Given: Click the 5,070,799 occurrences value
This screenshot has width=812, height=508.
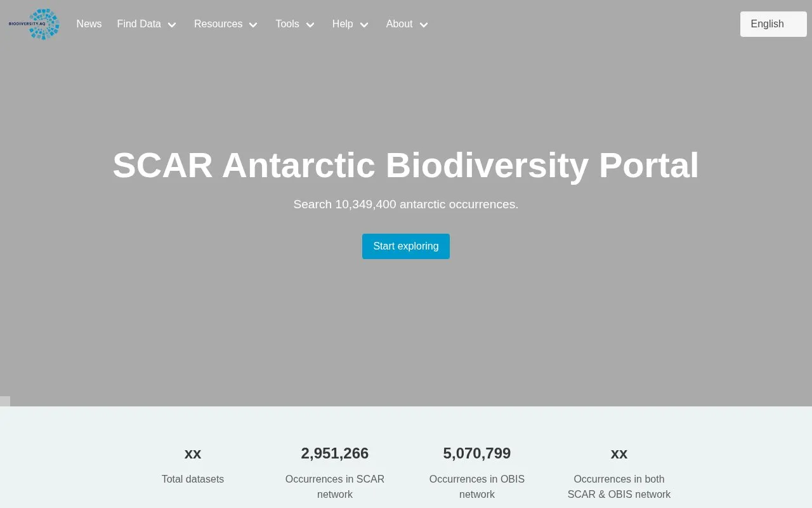Looking at the screenshot, I should pos(477,453).
